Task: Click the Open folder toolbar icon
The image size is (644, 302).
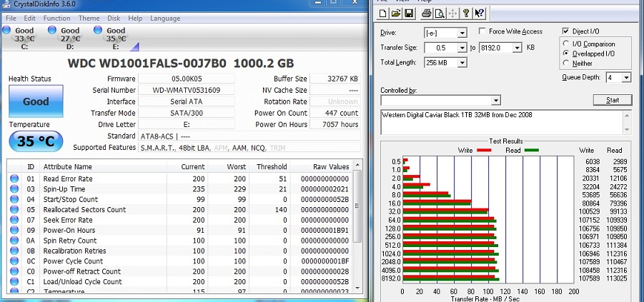Action: tap(395, 14)
